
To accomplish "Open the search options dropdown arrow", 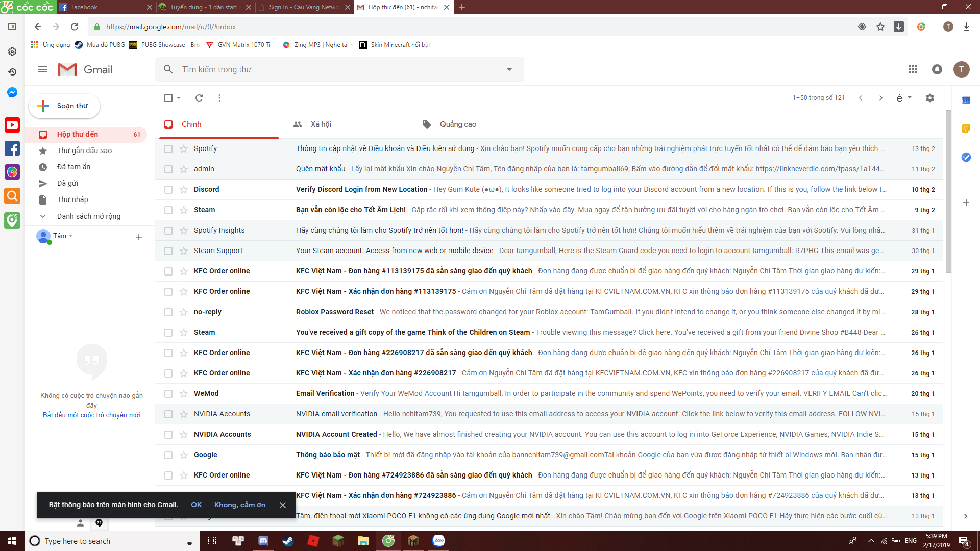I will pos(508,69).
